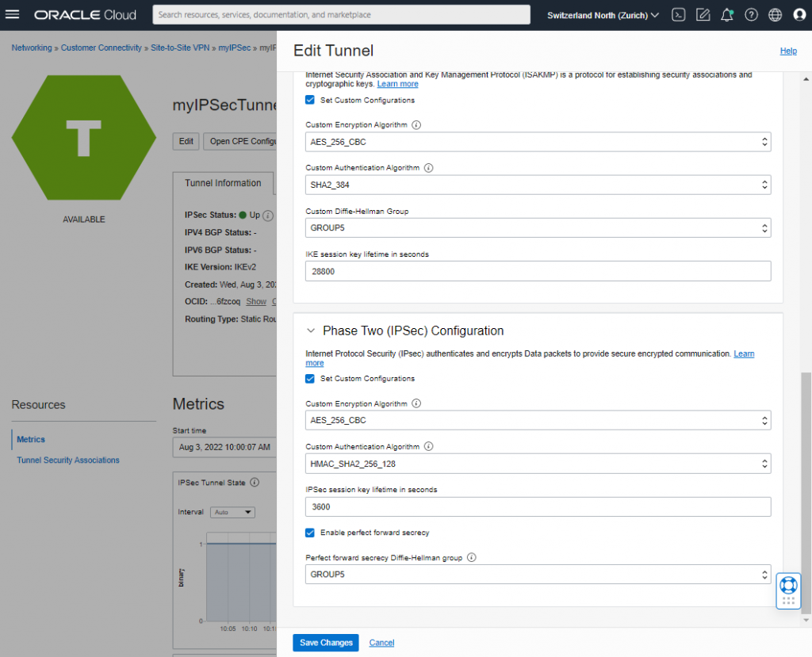Open ISAKMP Learn more link

coord(398,84)
